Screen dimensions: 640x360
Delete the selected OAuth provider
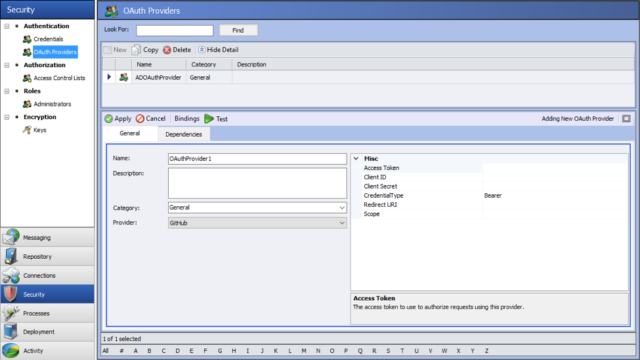click(177, 50)
